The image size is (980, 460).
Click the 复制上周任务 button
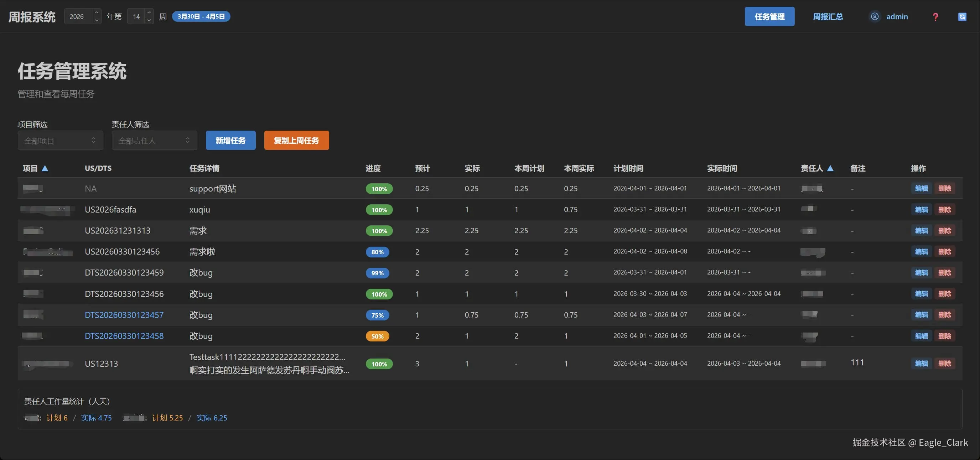[296, 141]
